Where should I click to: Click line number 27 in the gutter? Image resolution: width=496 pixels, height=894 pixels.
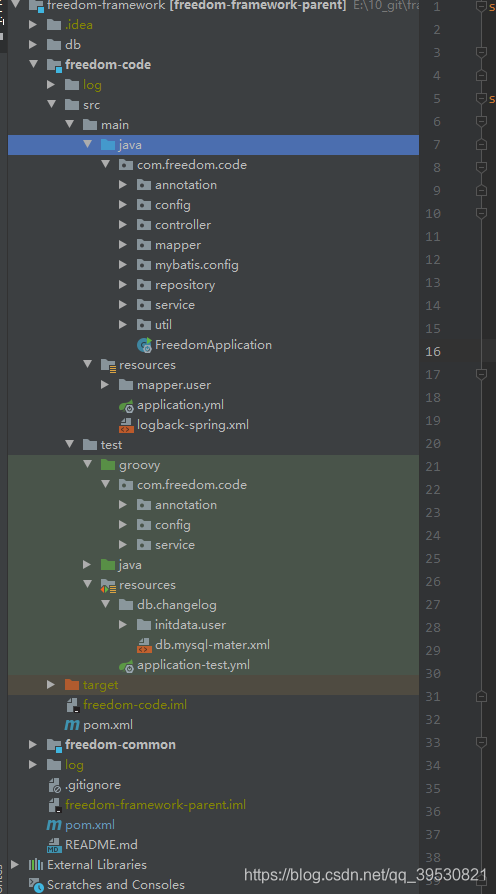tap(433, 604)
